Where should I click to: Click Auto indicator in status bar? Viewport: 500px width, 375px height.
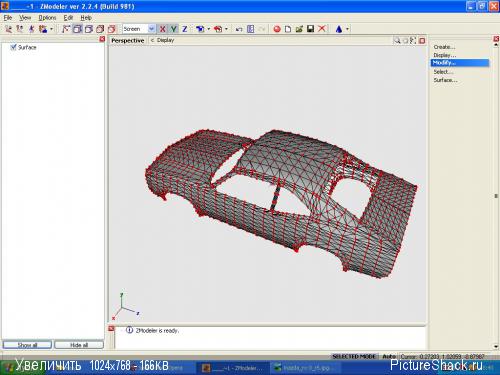pos(389,356)
